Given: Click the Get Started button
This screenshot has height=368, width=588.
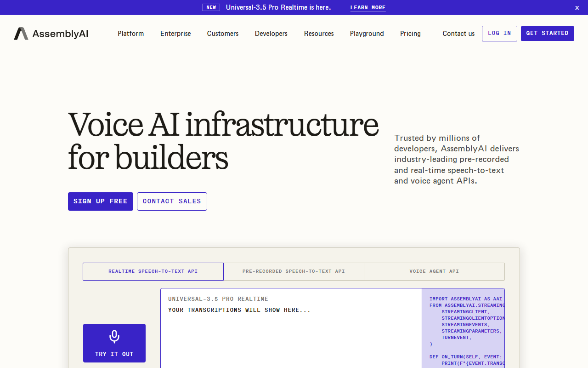Looking at the screenshot, I should point(547,34).
